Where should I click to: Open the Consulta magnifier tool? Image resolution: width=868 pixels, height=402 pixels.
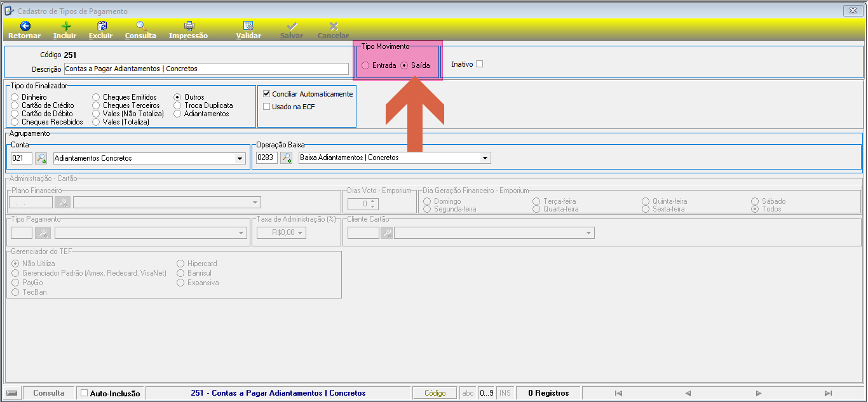(x=141, y=26)
